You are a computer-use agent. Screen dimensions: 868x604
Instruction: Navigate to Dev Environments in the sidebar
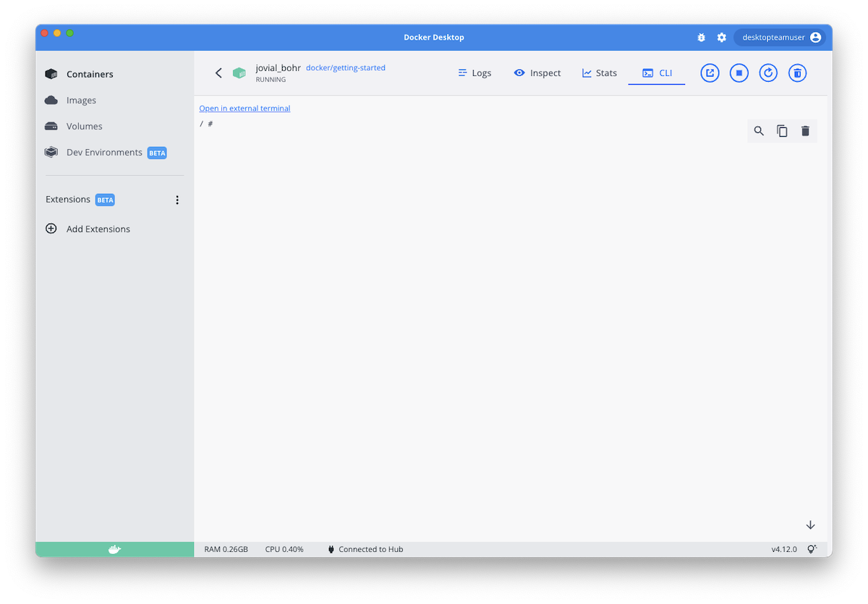(103, 152)
